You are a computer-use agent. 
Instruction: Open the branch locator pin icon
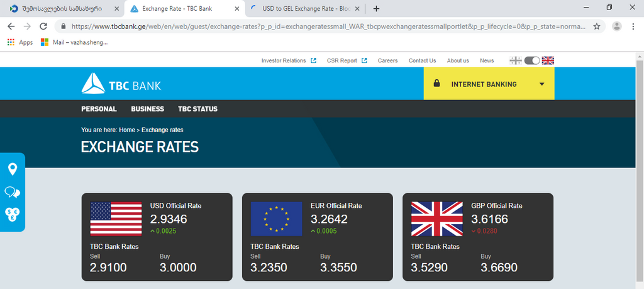13,169
